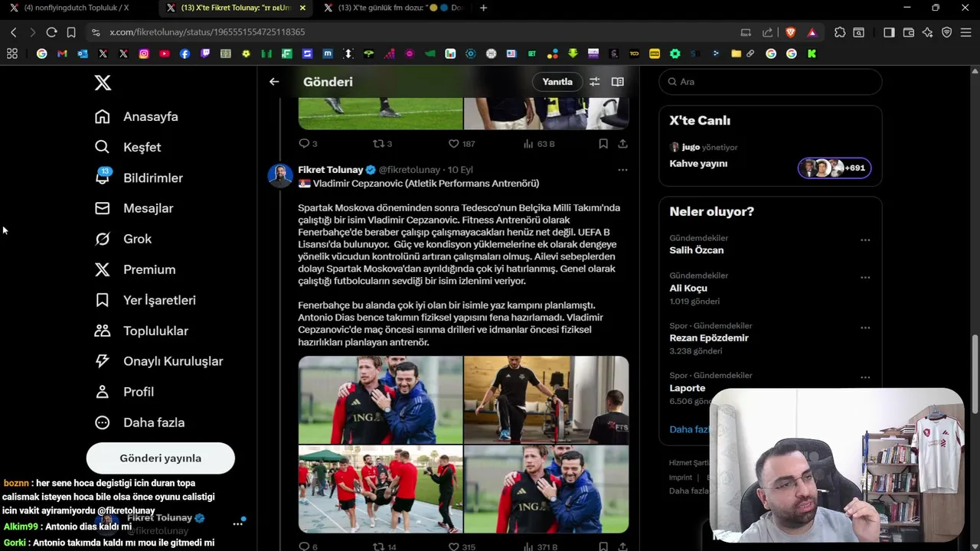Bookmark the post with 187 likes
980x551 pixels.
pos(603,144)
